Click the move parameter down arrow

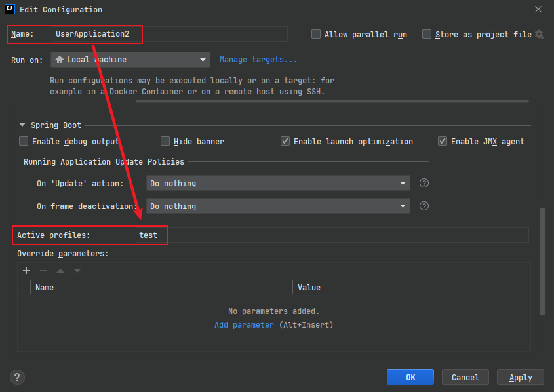pyautogui.click(x=77, y=271)
